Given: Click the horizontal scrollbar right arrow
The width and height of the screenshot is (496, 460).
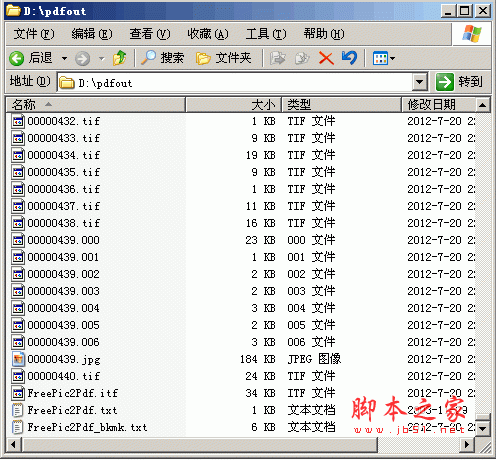Looking at the screenshot, I should pyautogui.click(x=467, y=445).
